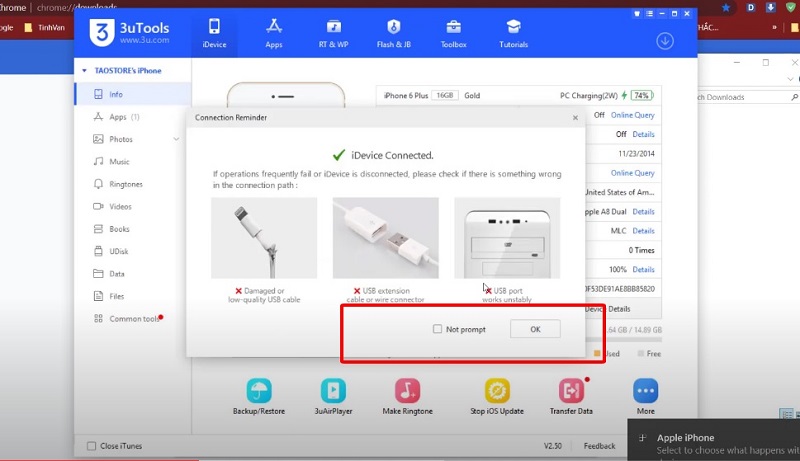800x461 pixels.
Task: Open the Toolbox tab
Action: 454,33
